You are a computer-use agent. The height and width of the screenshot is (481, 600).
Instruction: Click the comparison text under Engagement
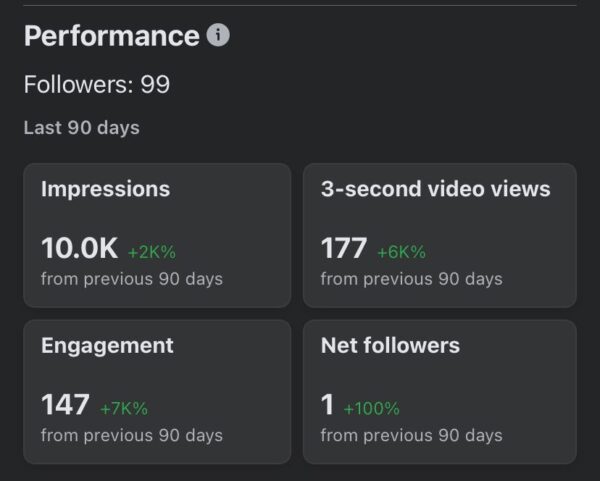[x=131, y=435]
